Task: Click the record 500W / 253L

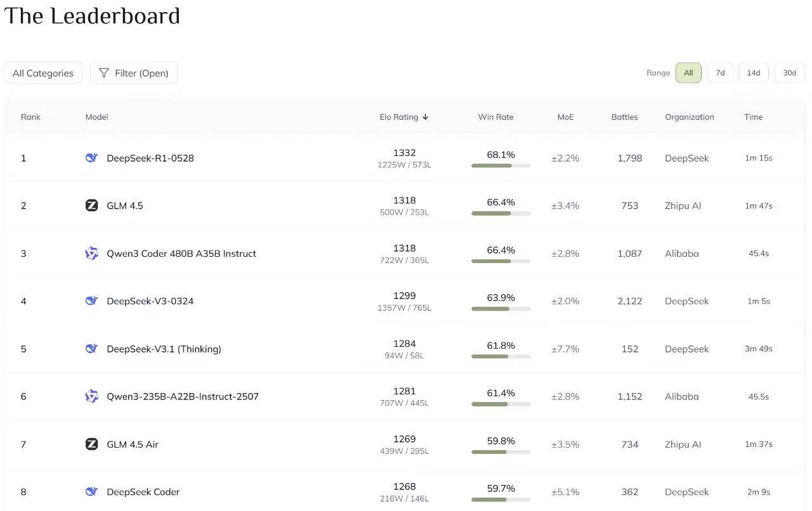Action: (x=404, y=212)
